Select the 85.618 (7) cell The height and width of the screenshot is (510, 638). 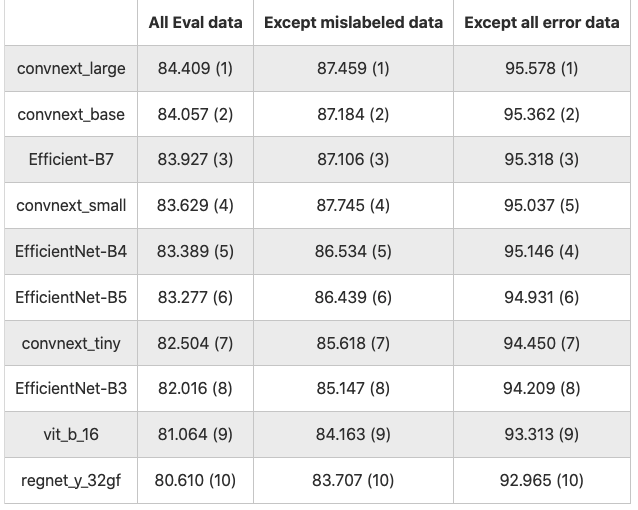[352, 344]
